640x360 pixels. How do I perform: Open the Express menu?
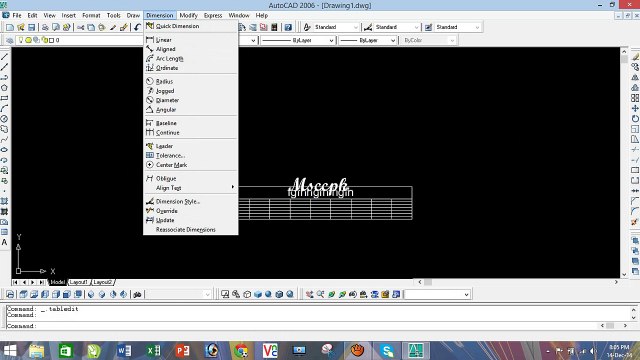click(213, 15)
